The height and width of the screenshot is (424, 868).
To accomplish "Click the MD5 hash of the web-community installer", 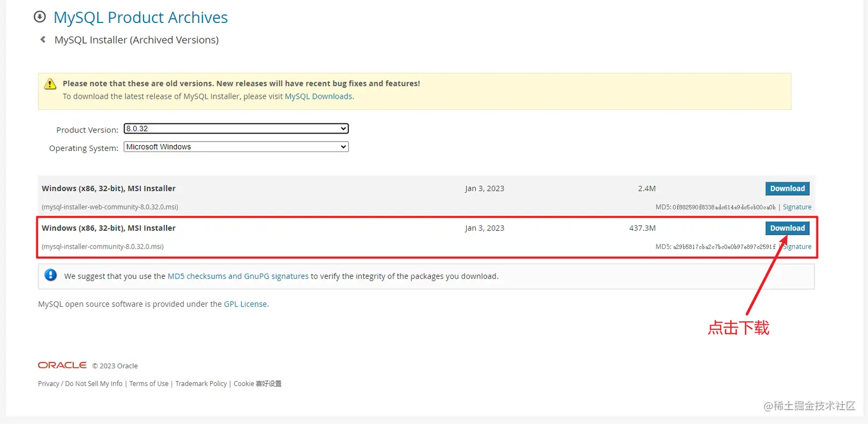I will point(724,207).
